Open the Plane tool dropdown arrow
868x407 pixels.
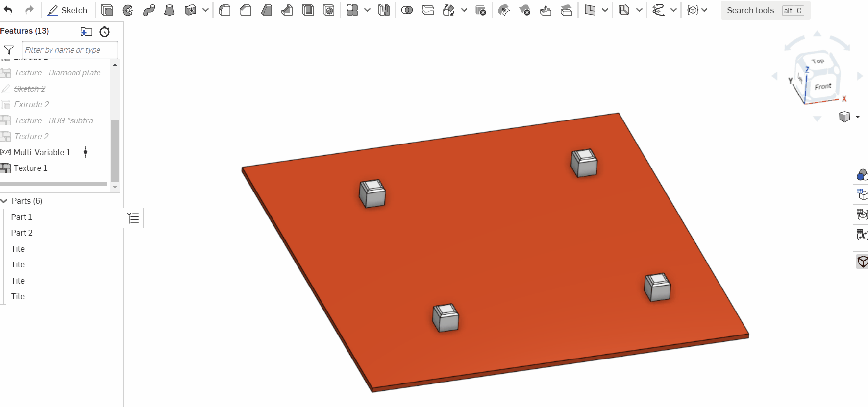click(x=605, y=10)
